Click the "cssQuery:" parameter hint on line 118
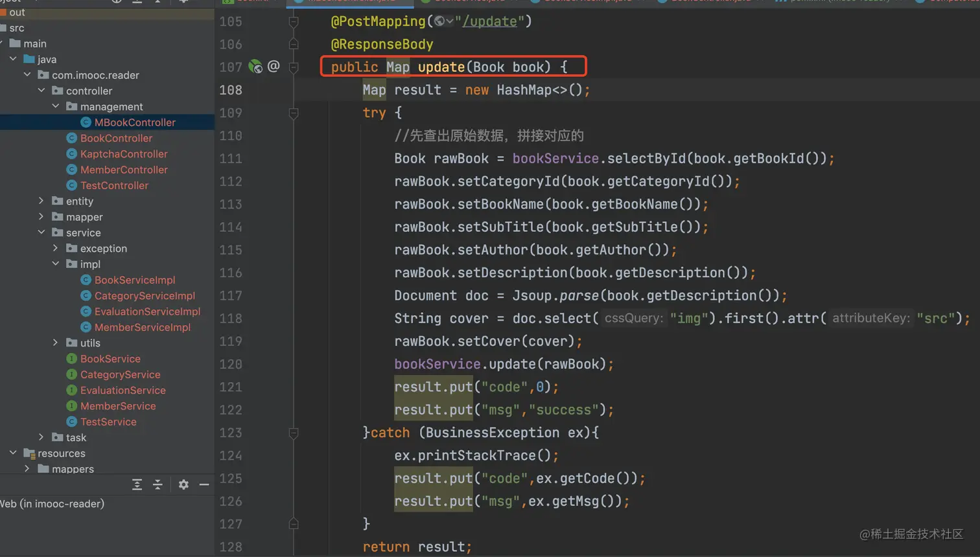The image size is (980, 557). click(x=633, y=319)
